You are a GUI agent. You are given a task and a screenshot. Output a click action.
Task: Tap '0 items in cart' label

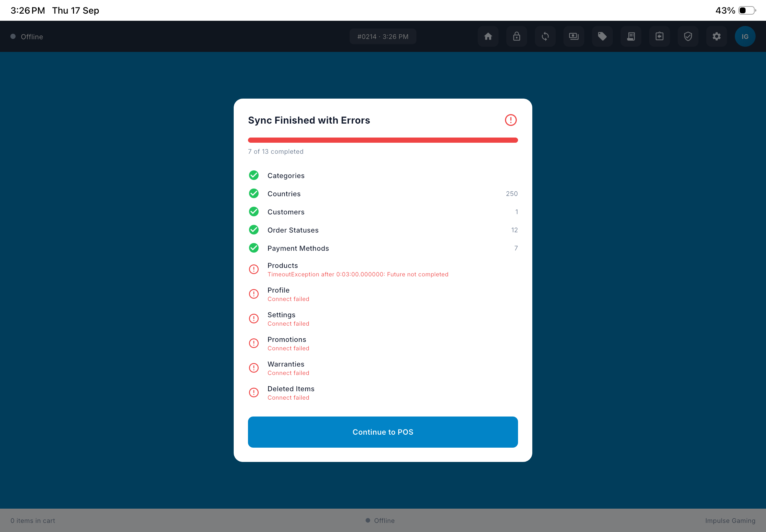pyautogui.click(x=33, y=521)
